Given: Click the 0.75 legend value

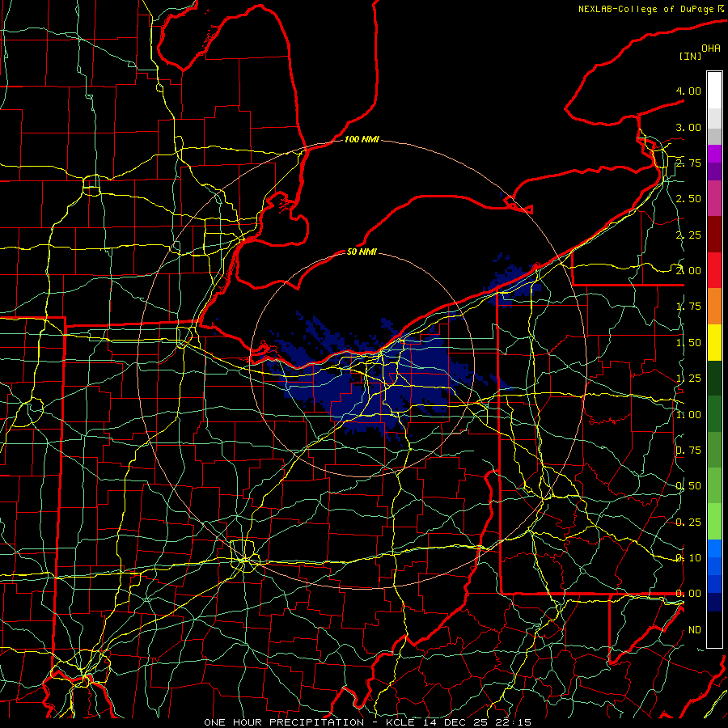Looking at the screenshot, I should (x=688, y=451).
